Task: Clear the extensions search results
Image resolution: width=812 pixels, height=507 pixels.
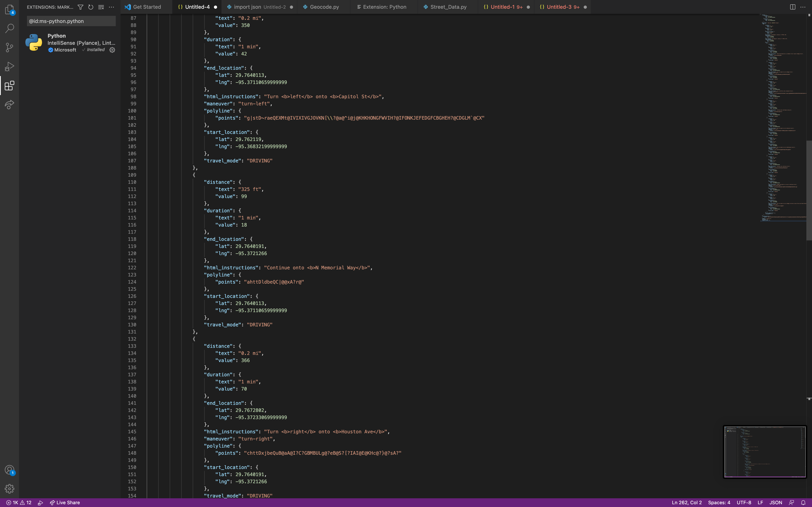Action: pos(101,7)
